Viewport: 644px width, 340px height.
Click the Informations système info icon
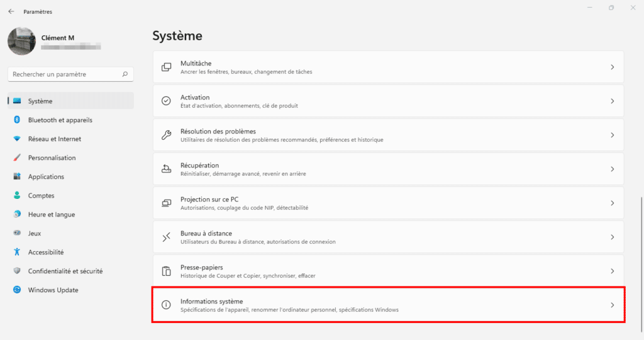pyautogui.click(x=167, y=305)
